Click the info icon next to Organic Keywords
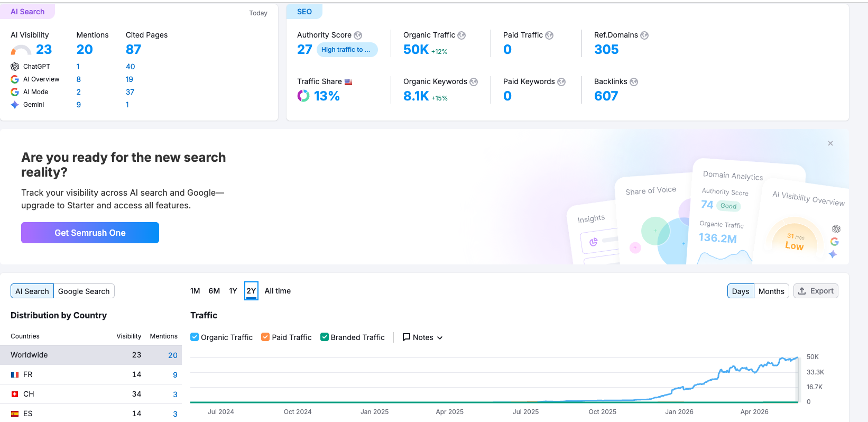This screenshot has height=422, width=868. pyautogui.click(x=474, y=82)
